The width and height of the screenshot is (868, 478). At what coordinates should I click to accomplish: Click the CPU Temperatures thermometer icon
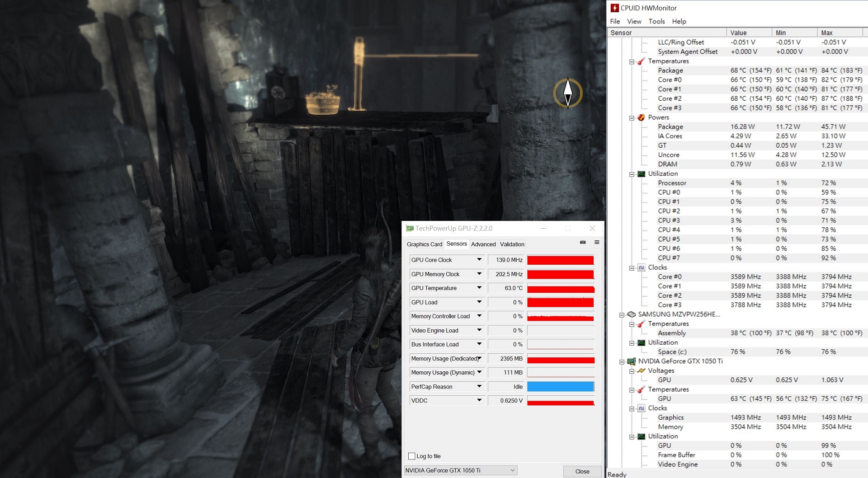641,61
